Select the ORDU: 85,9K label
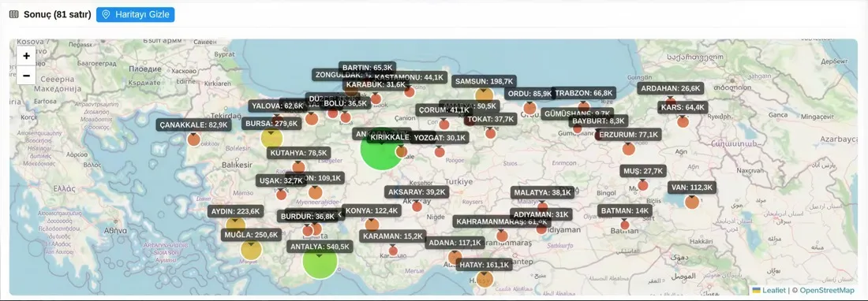The height and width of the screenshot is (301, 868). tap(529, 93)
